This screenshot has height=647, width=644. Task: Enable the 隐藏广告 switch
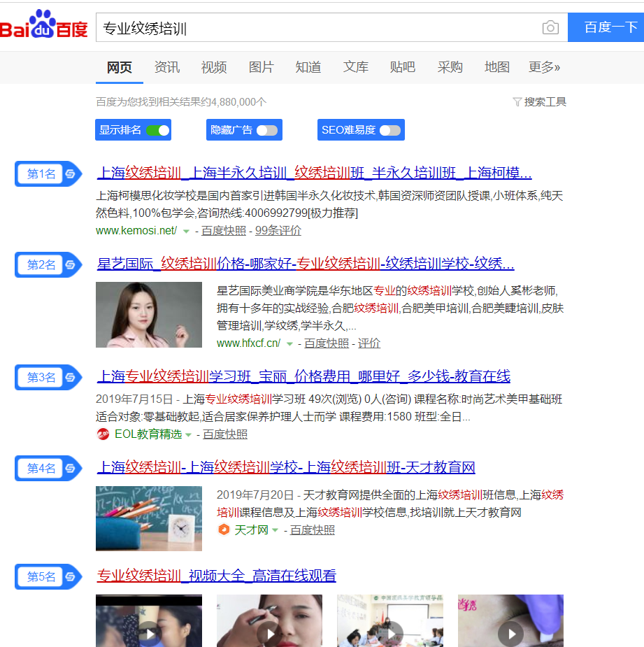[267, 130]
